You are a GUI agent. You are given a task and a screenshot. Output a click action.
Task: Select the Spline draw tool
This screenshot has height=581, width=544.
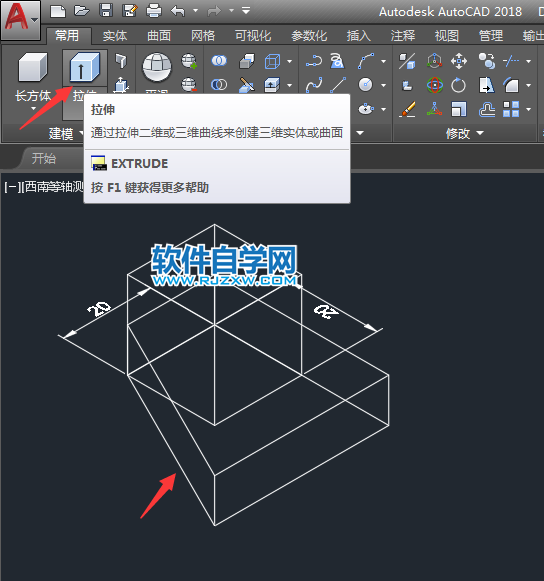click(314, 85)
